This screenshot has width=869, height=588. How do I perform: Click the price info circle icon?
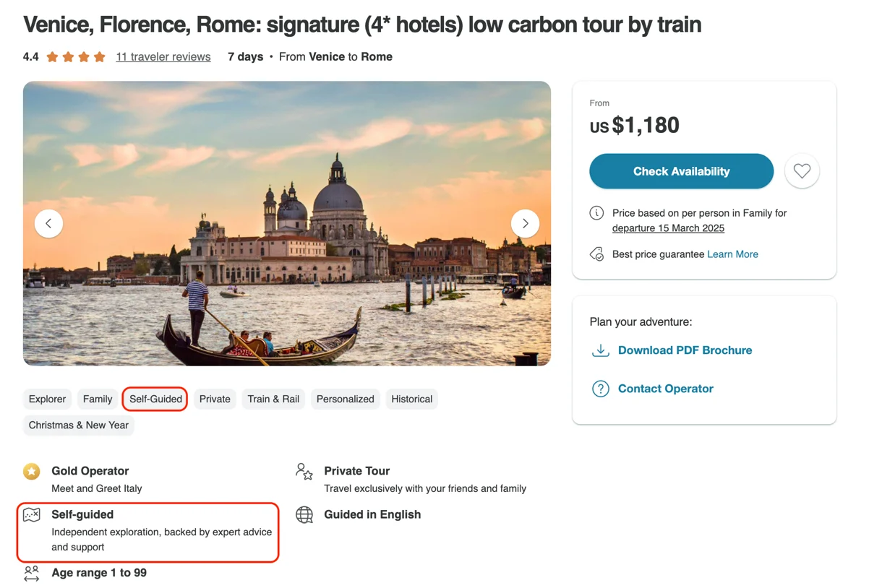(x=596, y=213)
